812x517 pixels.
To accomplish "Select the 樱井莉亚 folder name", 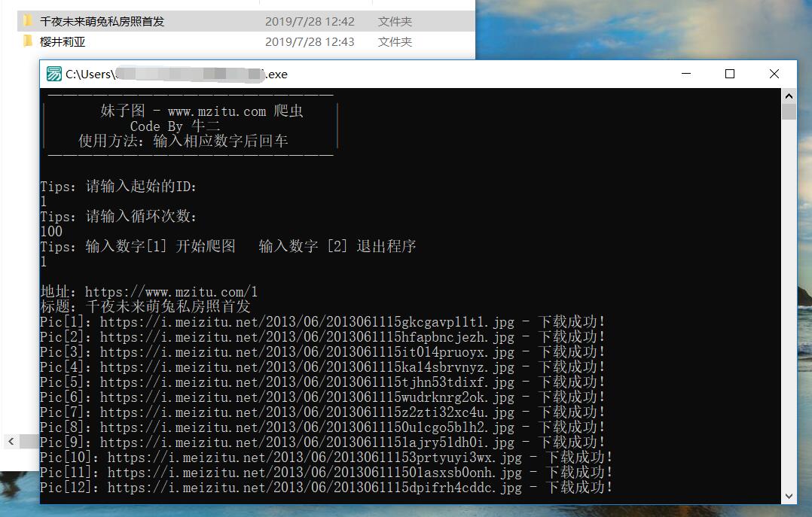I will pyautogui.click(x=63, y=41).
